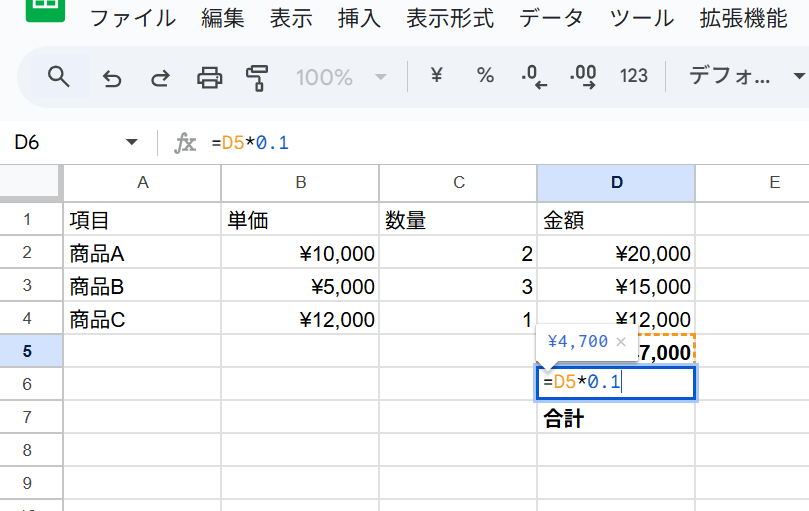Click in the formula bar text
Viewport: 809px width, 511px height.
coord(400,143)
